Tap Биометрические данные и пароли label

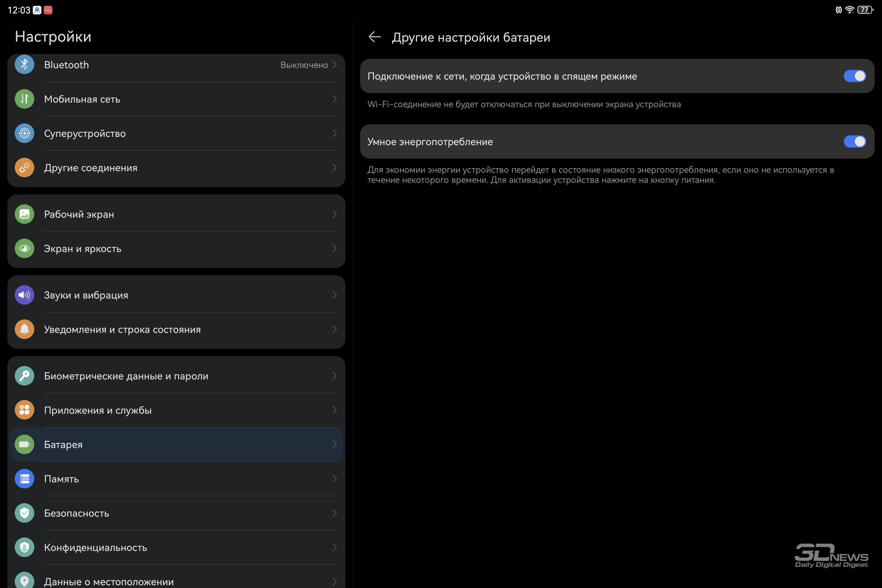pos(126,376)
